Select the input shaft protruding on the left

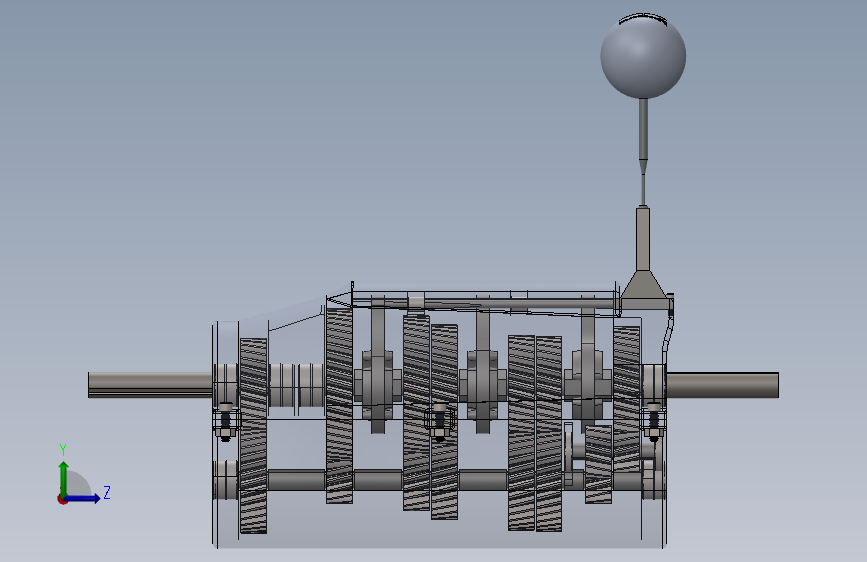(x=150, y=384)
